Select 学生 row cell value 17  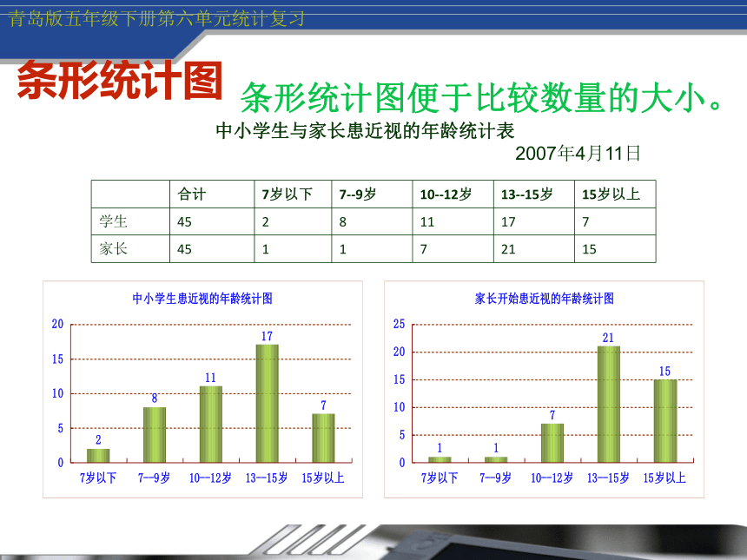tap(508, 222)
